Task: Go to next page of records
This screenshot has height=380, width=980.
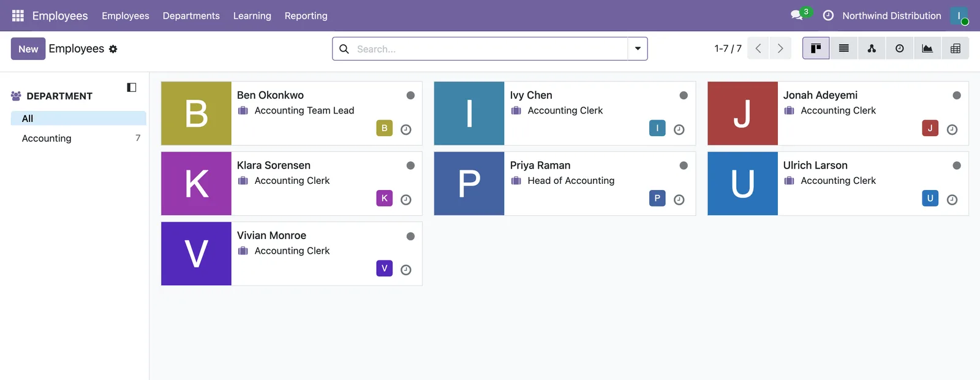Action: tap(780, 48)
